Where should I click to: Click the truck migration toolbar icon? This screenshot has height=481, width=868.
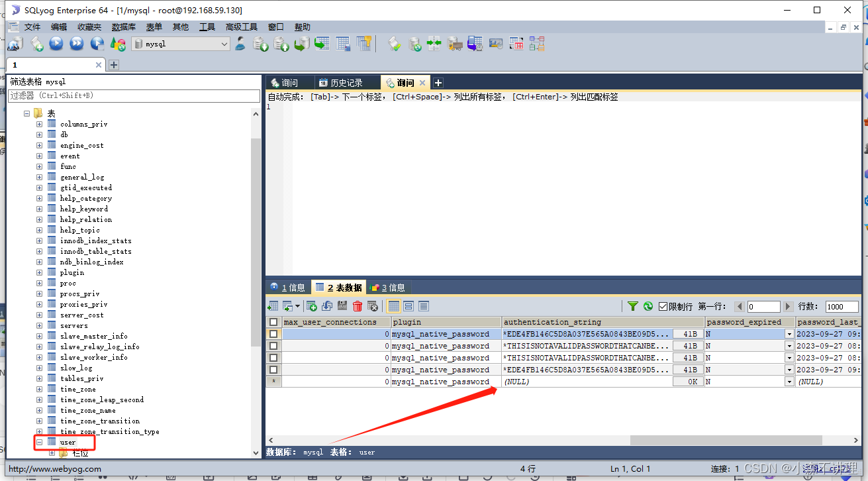(455, 44)
